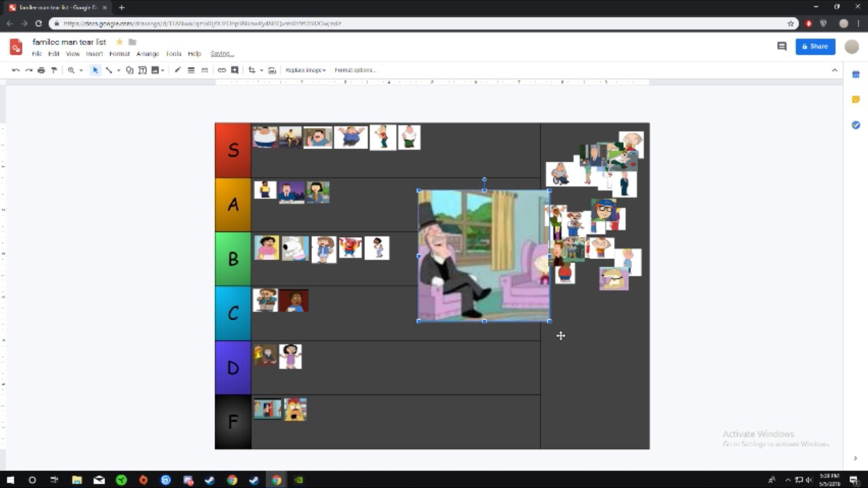The image size is (868, 488).
Task: Open a new Chrome tab
Action: click(121, 7)
